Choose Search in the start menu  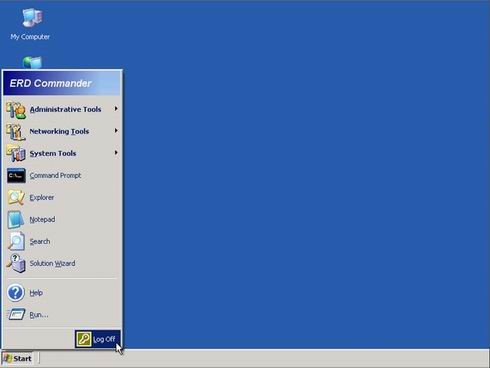coord(62,242)
